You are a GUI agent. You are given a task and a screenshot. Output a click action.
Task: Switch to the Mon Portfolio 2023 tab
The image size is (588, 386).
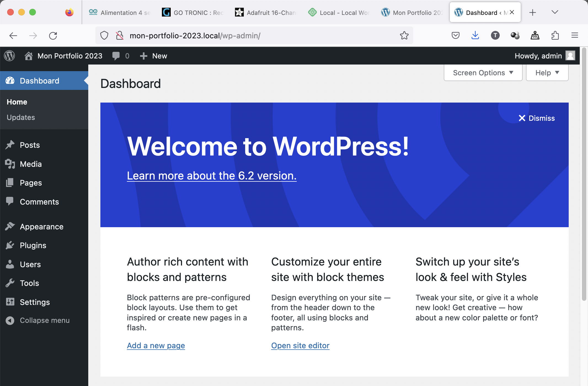(413, 12)
